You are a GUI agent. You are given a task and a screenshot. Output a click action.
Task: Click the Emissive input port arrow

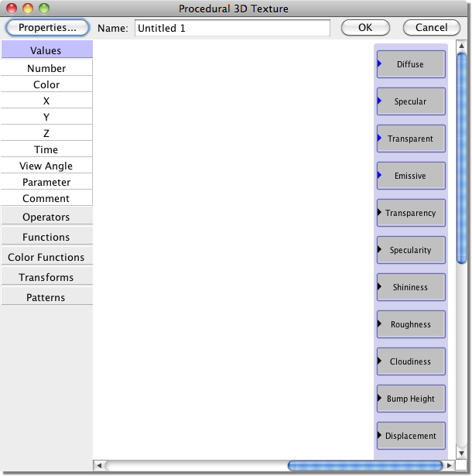point(379,175)
